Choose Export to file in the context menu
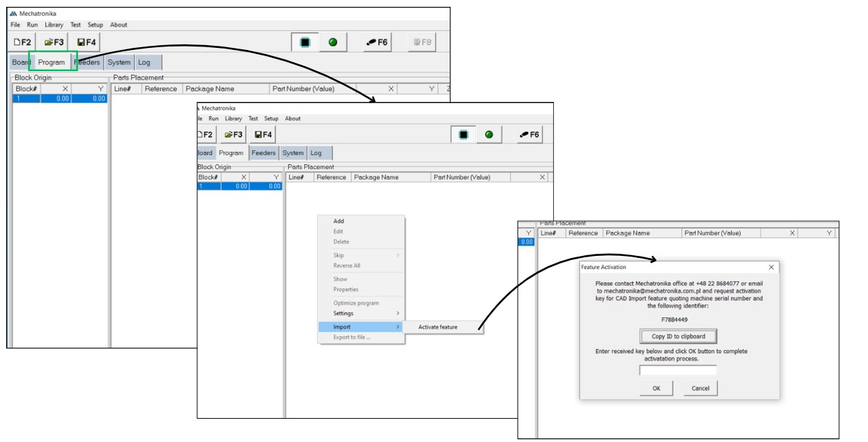The height and width of the screenshot is (442, 868). point(361,337)
